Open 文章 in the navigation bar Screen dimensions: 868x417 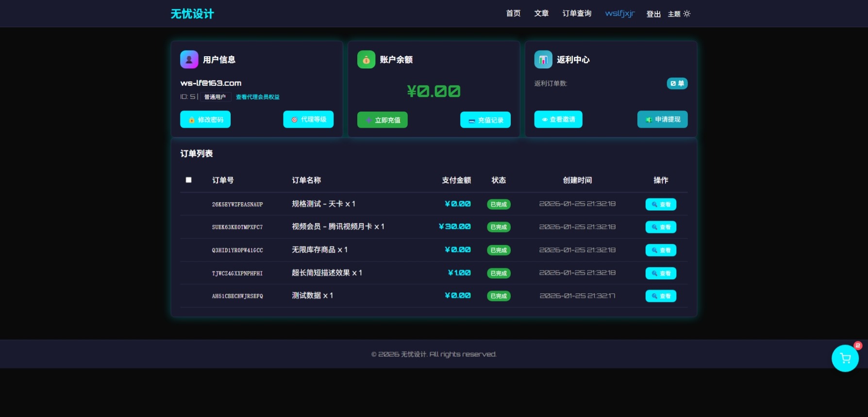[541, 14]
